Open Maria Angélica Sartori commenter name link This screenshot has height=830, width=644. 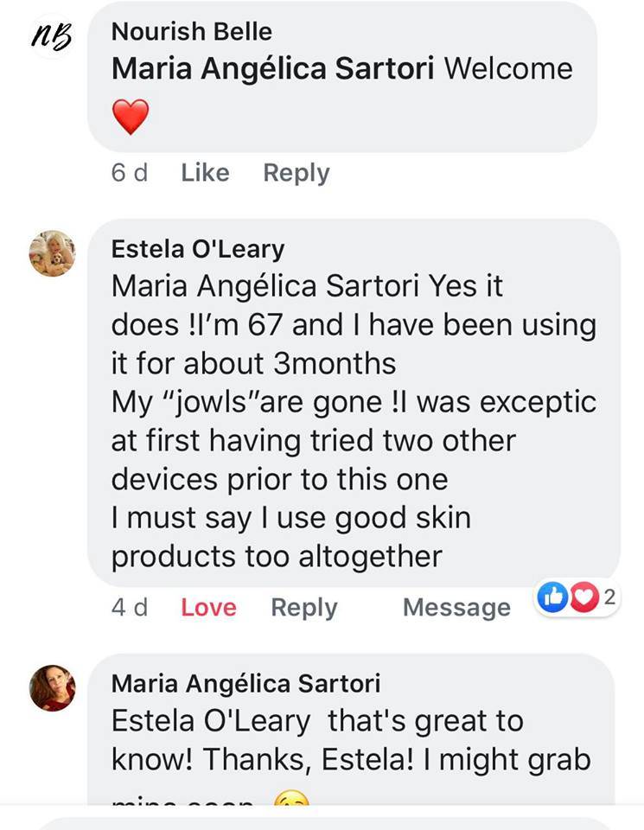(245, 683)
